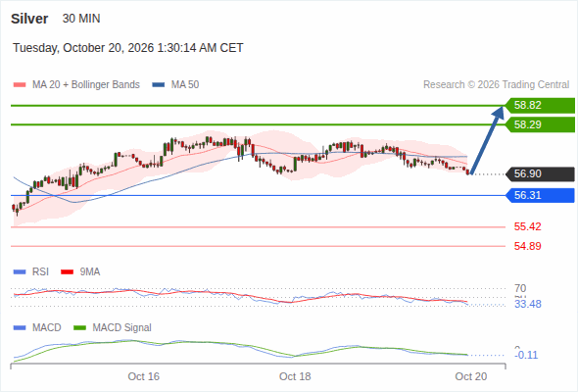Click the Silver instrument title
The height and width of the screenshot is (392, 578).
coord(29,19)
